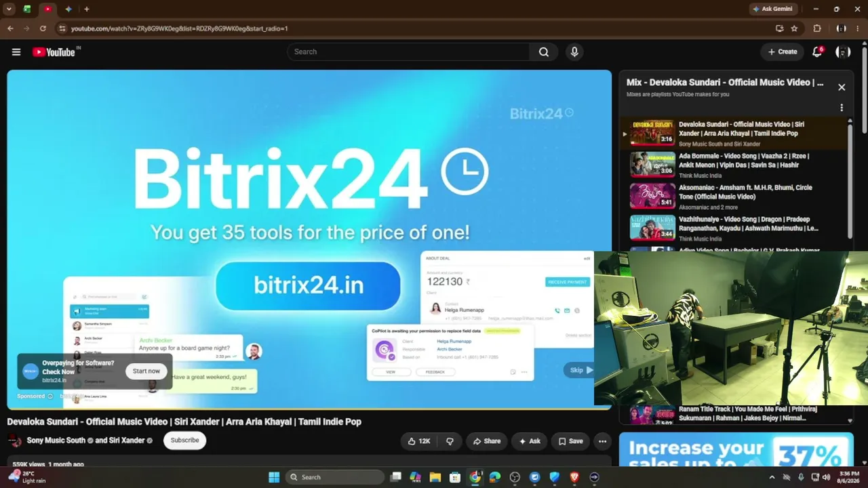Play Devaloka Sundari in the Mix list
Viewport: 868px width, 488px height.
(734, 133)
